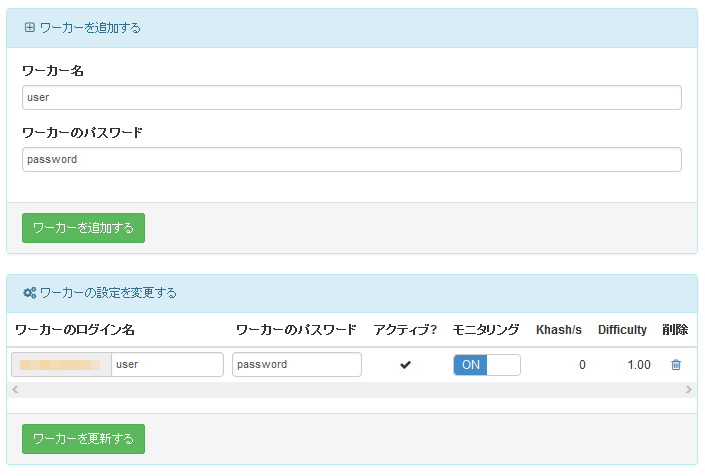Select the ワーカーのログイン名 column header
The image size is (705, 476).
(x=75, y=330)
